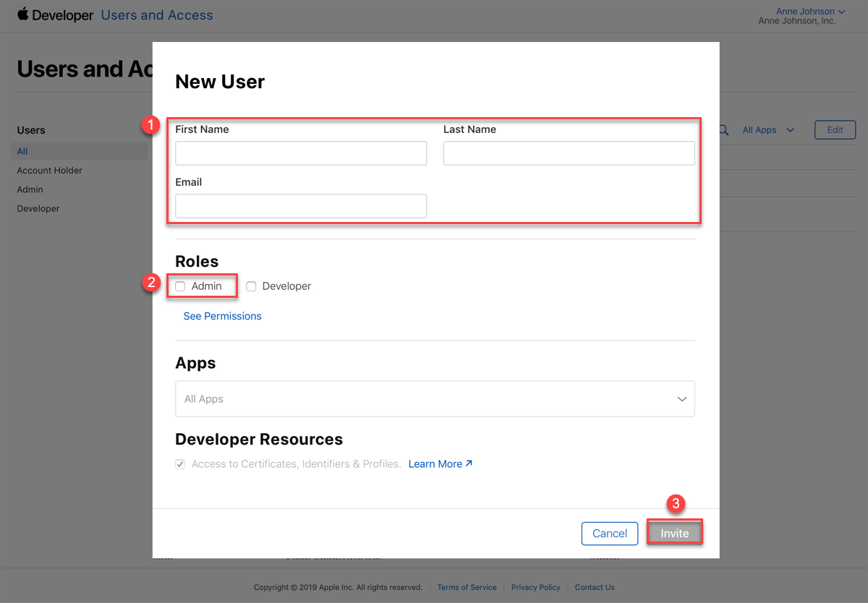Click the search magnifier icon
The width and height of the screenshot is (868, 603).
tap(723, 130)
